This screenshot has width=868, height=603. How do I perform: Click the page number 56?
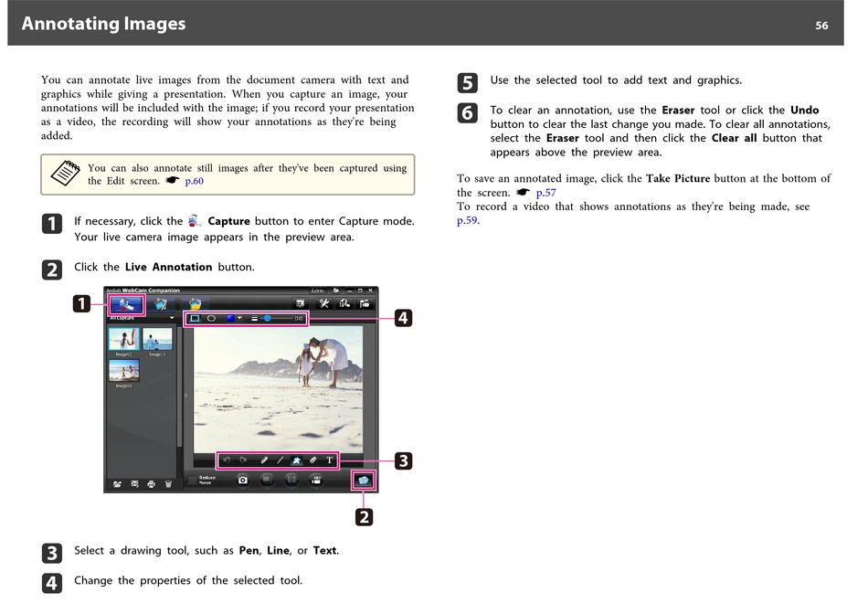(x=821, y=26)
